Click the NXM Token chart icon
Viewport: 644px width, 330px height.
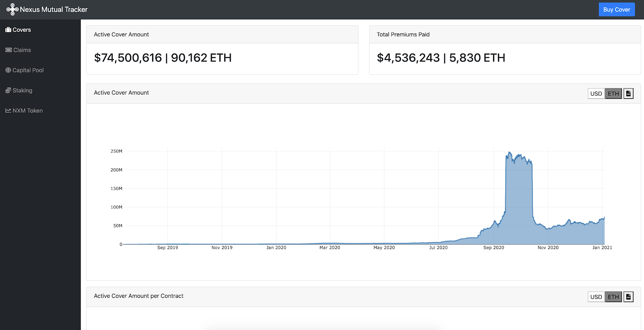click(x=8, y=111)
